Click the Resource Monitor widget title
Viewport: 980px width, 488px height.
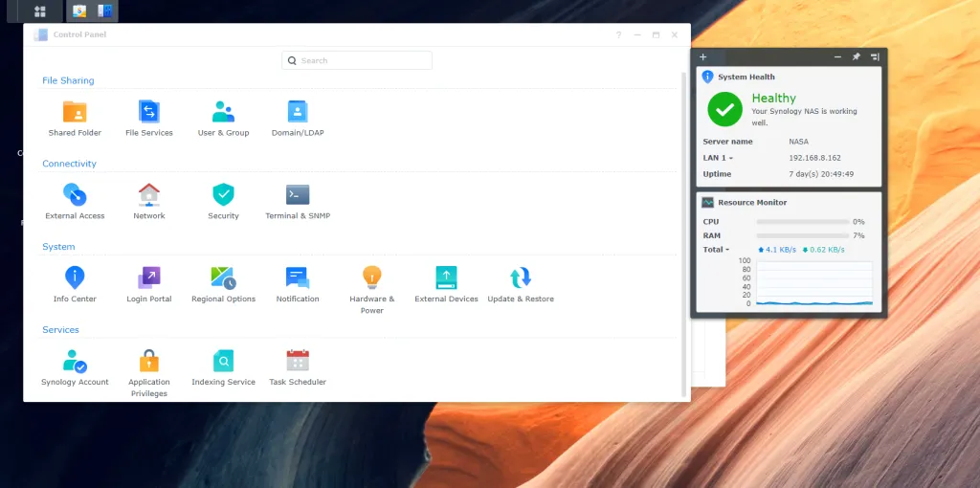click(752, 203)
